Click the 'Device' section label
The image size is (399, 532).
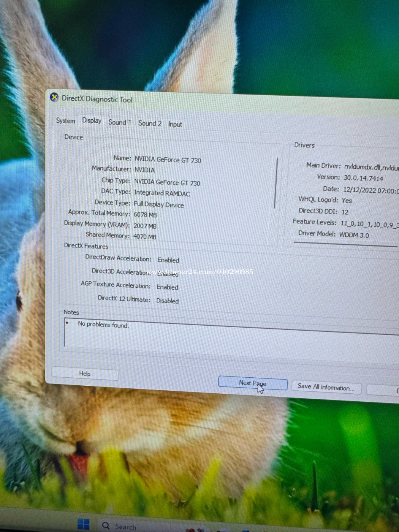(x=73, y=137)
